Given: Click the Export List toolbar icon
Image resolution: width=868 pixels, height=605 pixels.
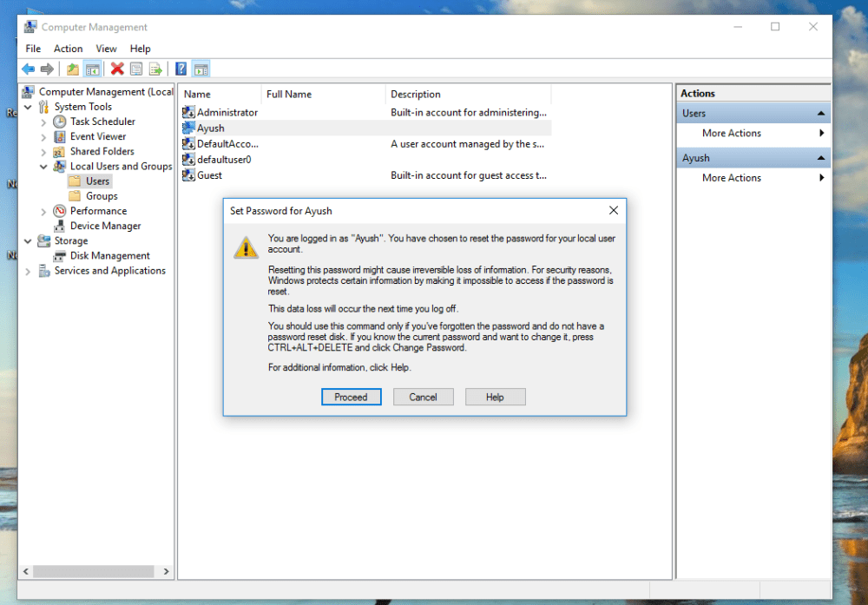Looking at the screenshot, I should (155, 69).
